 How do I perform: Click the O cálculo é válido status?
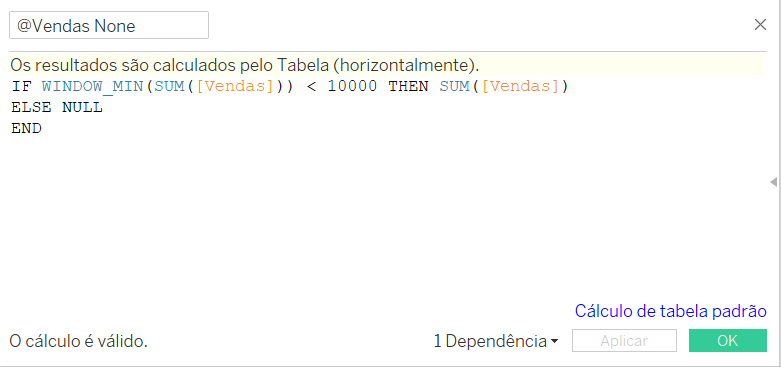point(78,342)
